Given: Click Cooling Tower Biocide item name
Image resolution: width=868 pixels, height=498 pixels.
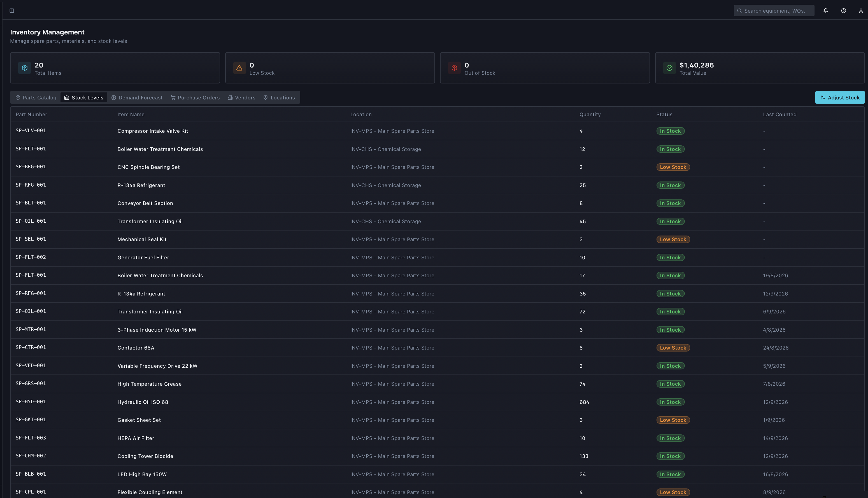Looking at the screenshot, I should 145,456.
